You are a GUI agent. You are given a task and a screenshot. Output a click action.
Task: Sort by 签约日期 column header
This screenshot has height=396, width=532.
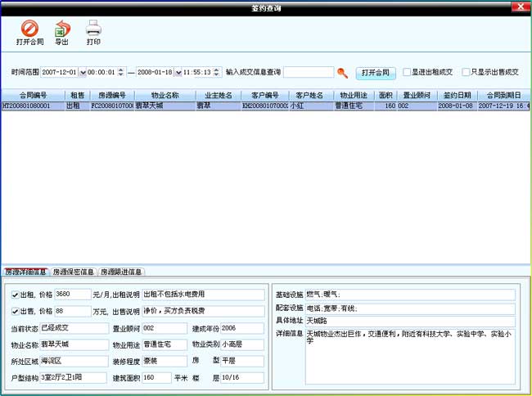click(x=456, y=95)
